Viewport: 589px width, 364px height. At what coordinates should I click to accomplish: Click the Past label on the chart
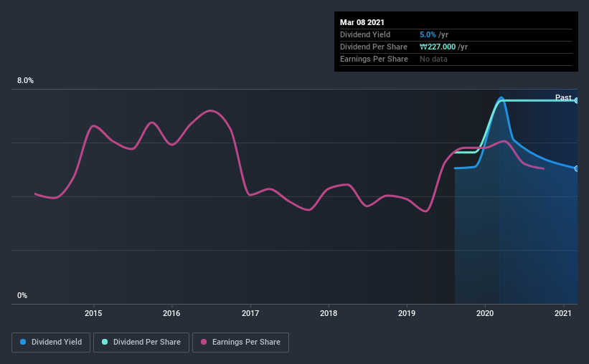coord(563,97)
